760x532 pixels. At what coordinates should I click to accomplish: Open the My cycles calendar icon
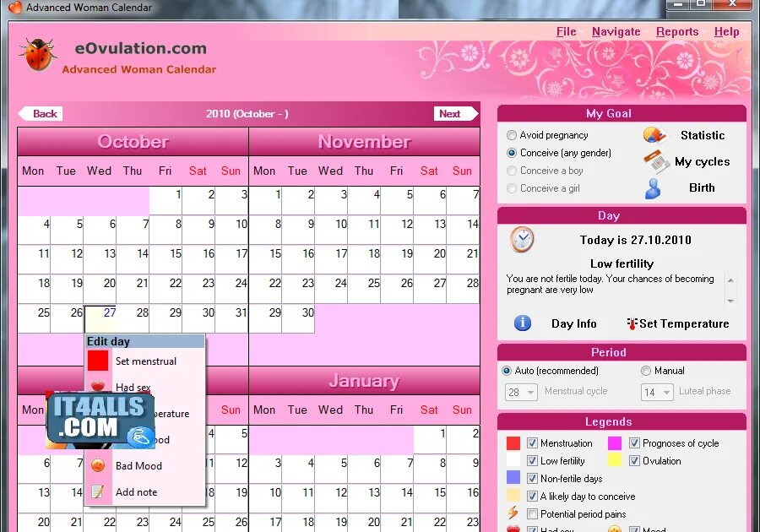click(656, 162)
